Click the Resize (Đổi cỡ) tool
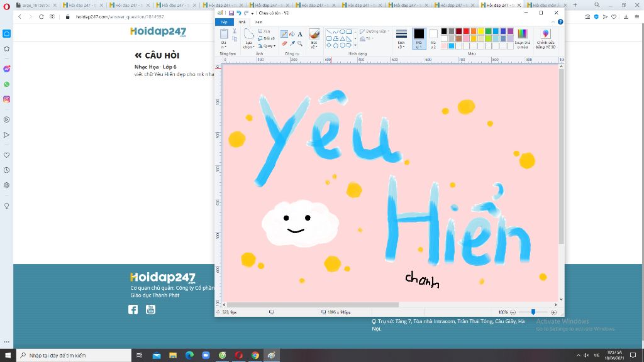This screenshot has height=362, width=644. coord(266,38)
